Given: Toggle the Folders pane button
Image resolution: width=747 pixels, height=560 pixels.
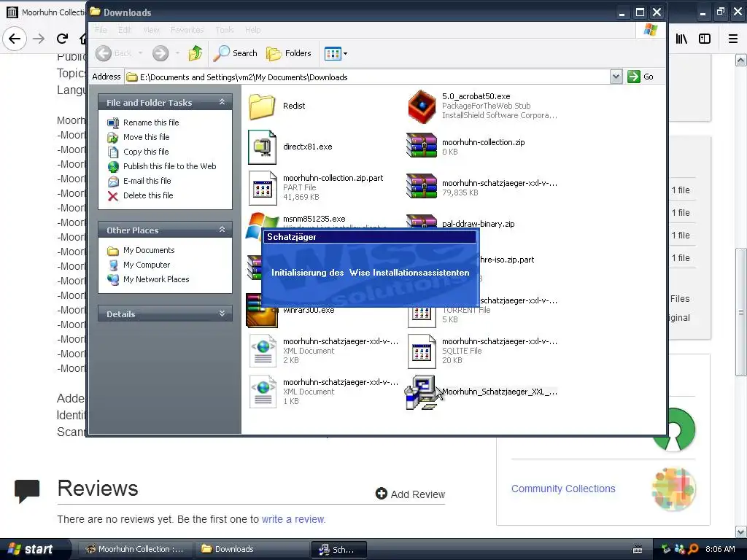Looking at the screenshot, I should 289,53.
